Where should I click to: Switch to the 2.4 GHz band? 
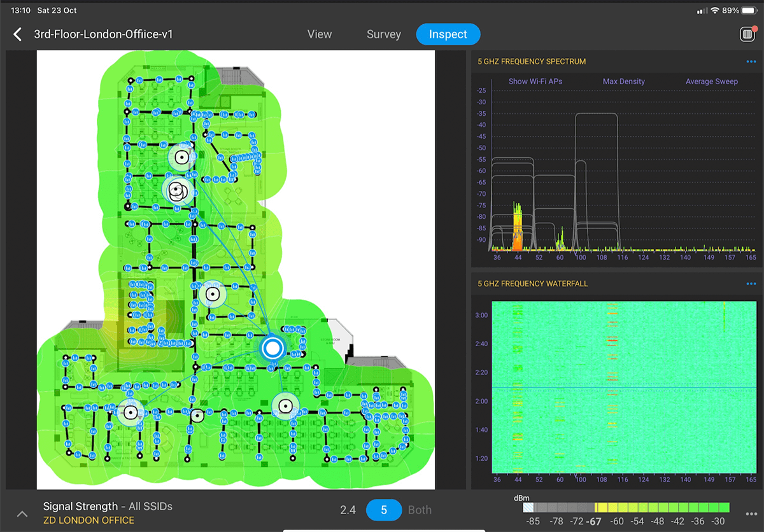click(348, 510)
